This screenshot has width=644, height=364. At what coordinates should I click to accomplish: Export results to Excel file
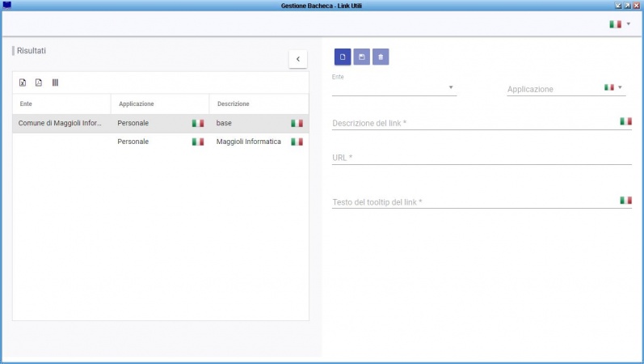(x=23, y=83)
